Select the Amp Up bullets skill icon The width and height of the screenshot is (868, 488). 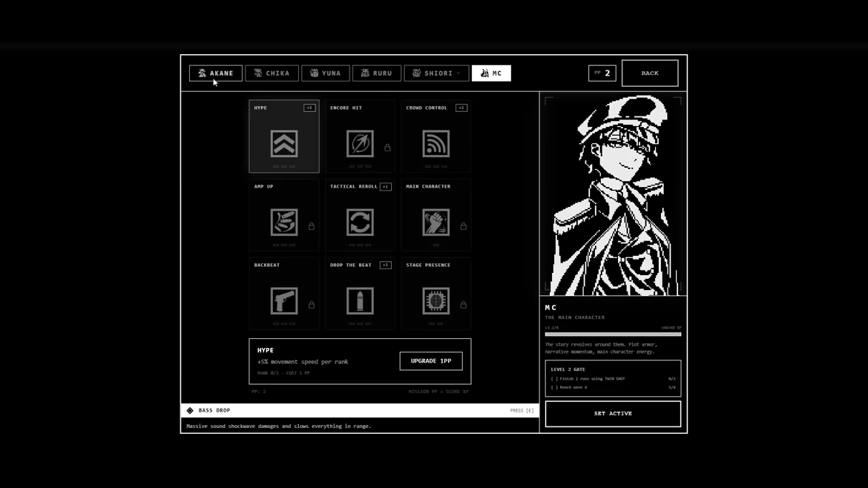click(x=284, y=222)
